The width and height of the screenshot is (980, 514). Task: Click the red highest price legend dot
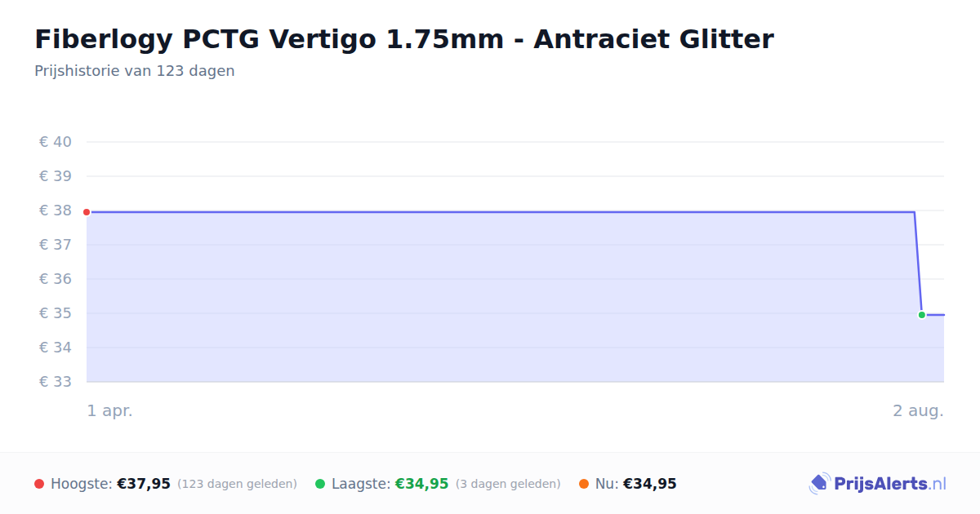pyautogui.click(x=39, y=484)
